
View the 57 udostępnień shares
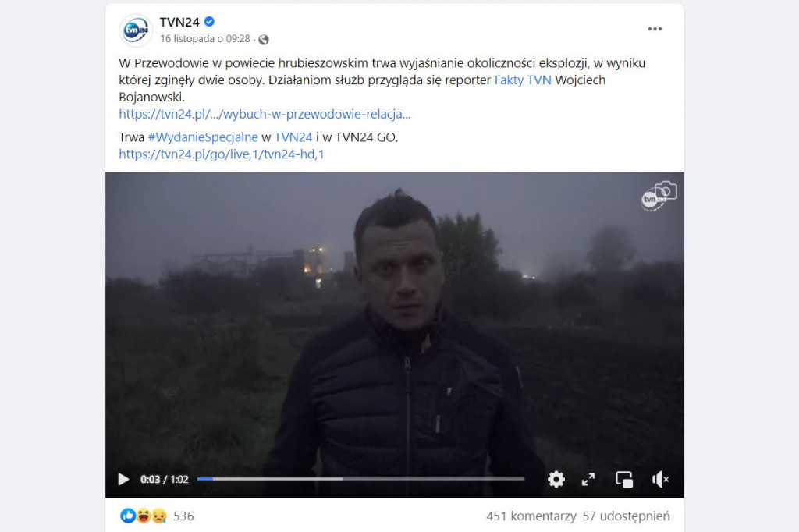627,516
